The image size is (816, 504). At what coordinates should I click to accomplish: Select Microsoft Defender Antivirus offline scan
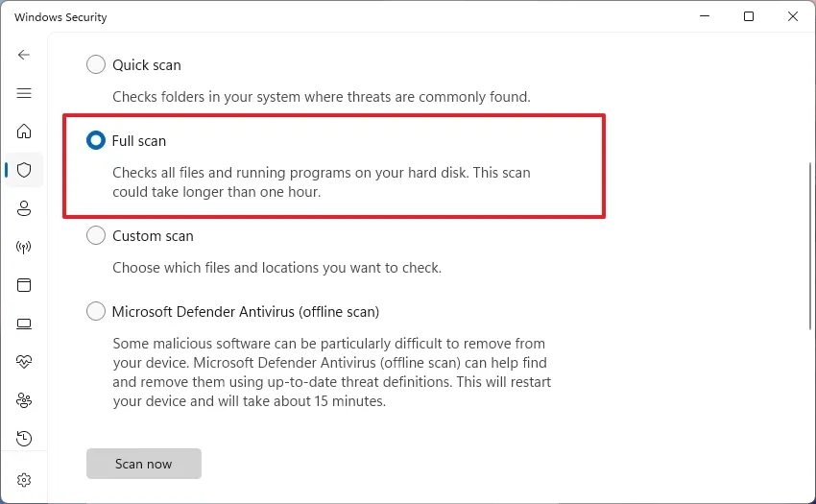tap(96, 312)
